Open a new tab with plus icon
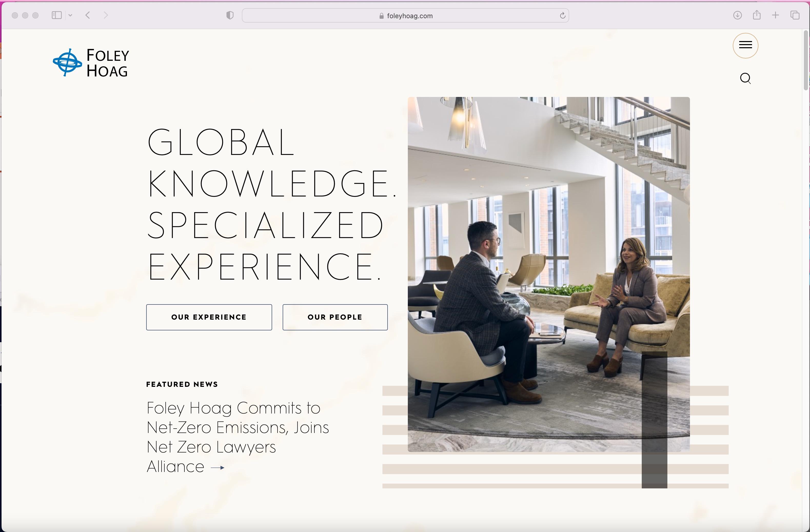This screenshot has width=810, height=532. click(x=776, y=15)
